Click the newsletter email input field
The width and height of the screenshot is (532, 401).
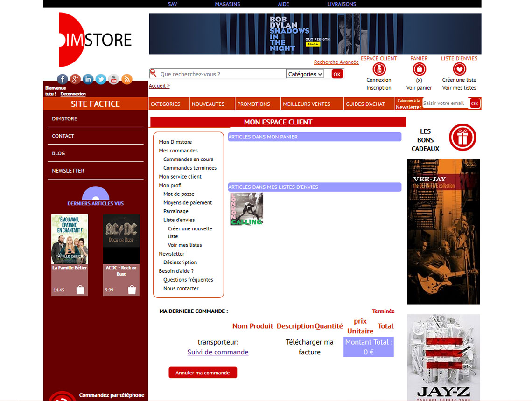point(445,103)
